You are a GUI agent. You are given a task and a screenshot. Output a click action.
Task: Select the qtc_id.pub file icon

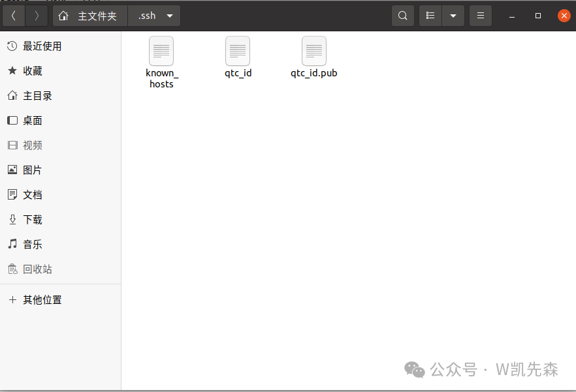(x=314, y=51)
